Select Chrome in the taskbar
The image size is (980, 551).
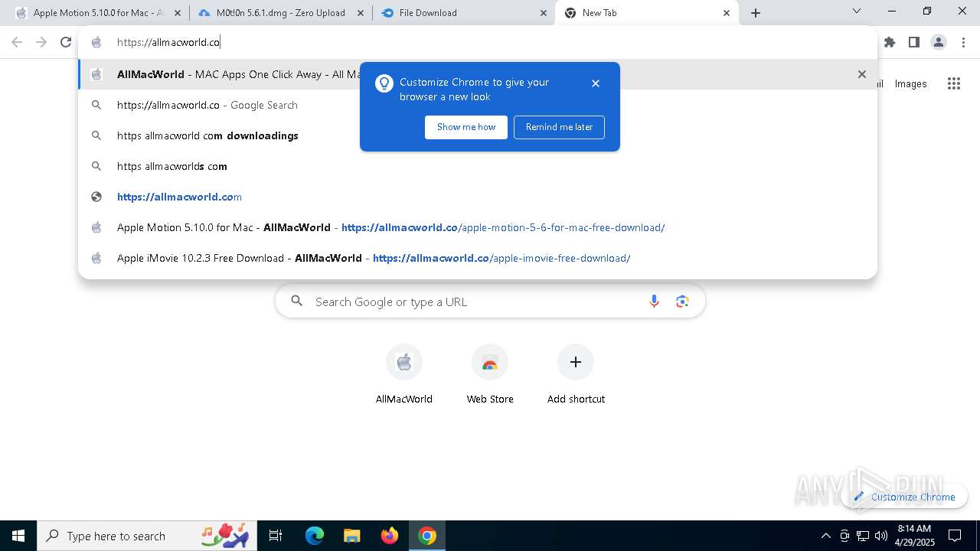(x=427, y=536)
